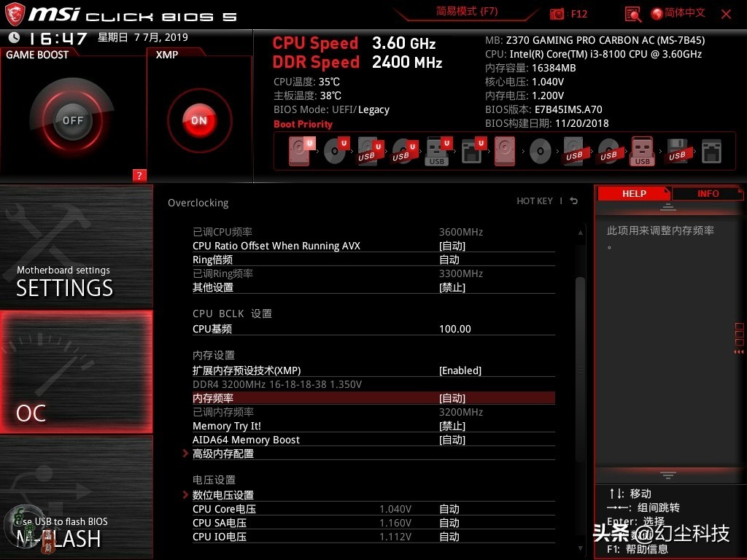Click the settings list scrollbar up arrow
The height and width of the screenshot is (560, 747).
(580, 233)
